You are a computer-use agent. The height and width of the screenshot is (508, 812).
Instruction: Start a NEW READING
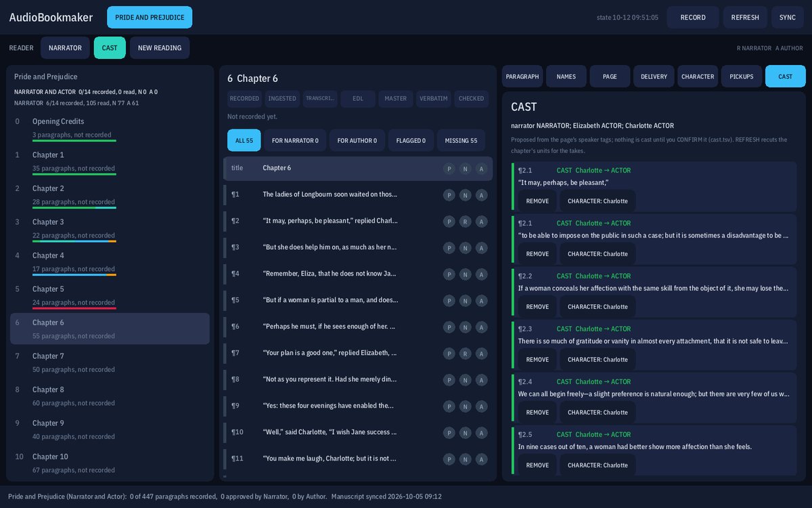pyautogui.click(x=160, y=48)
